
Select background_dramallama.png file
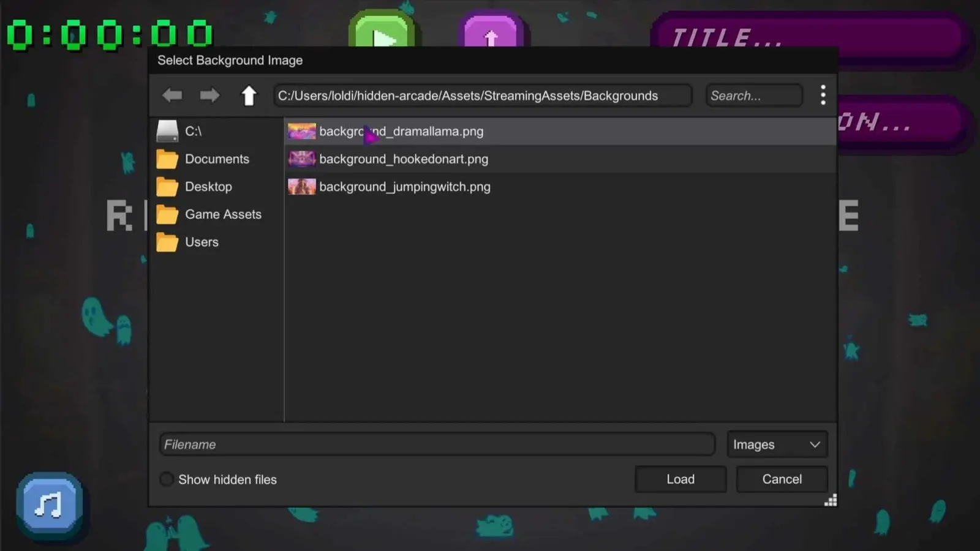pyautogui.click(x=560, y=131)
